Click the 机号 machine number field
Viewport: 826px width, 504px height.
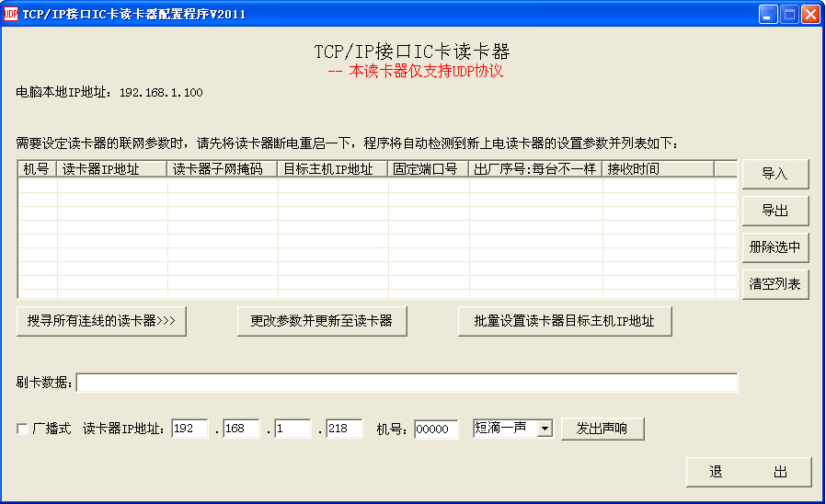436,430
